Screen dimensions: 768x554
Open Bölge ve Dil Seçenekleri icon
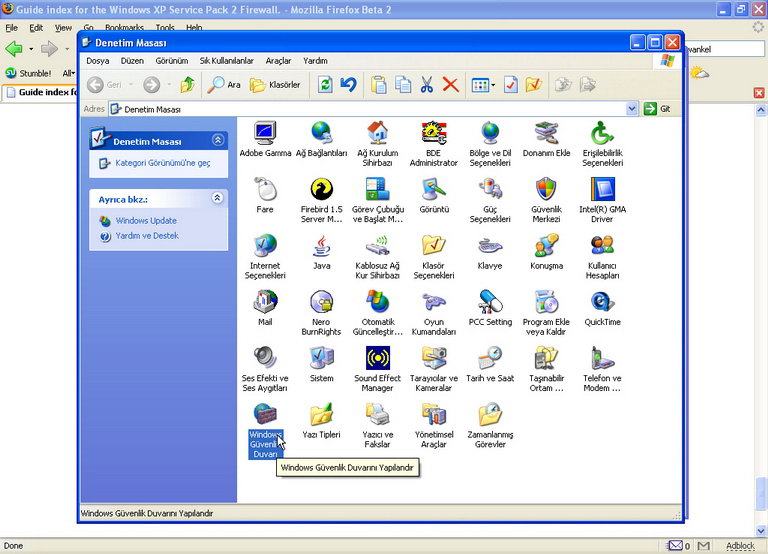point(490,134)
